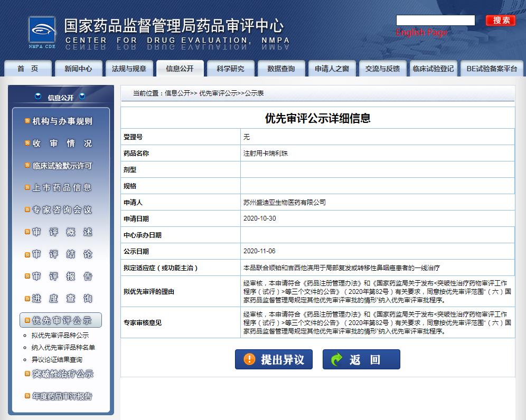Image resolution: width=526 pixels, height=420 pixels.
Task: Open 审评概述 in sidebar
Action: click(62, 232)
